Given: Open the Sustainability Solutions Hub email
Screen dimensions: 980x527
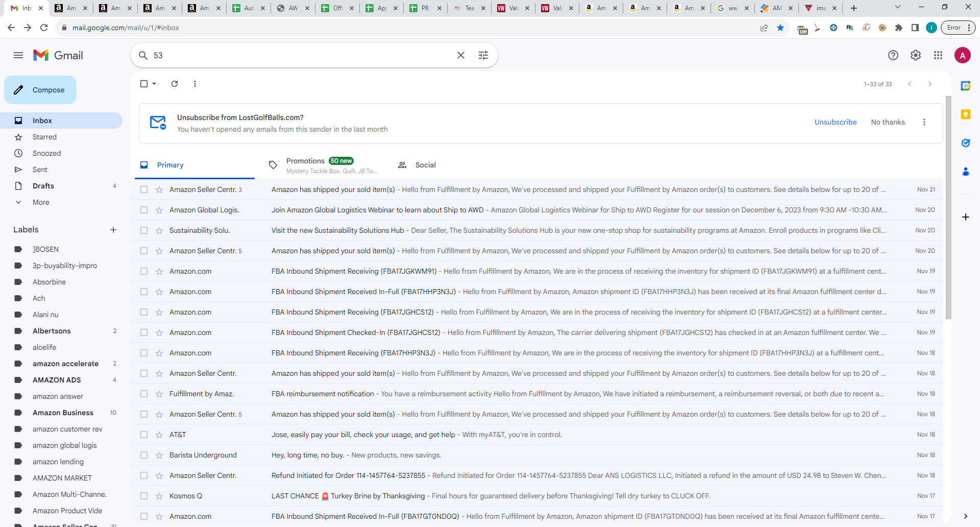Looking at the screenshot, I should pyautogui.click(x=537, y=230).
